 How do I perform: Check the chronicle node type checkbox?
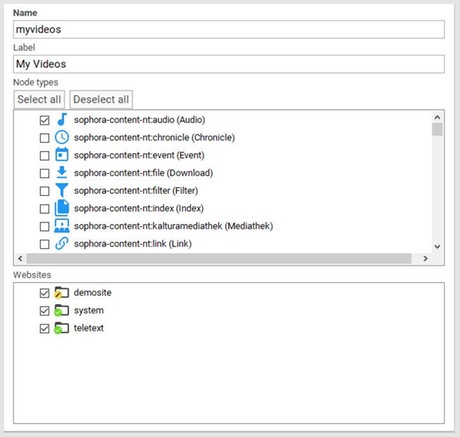coord(44,138)
